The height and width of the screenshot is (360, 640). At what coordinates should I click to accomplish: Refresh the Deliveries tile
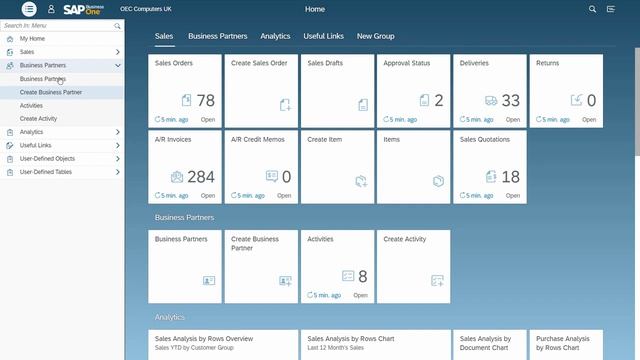pos(462,119)
